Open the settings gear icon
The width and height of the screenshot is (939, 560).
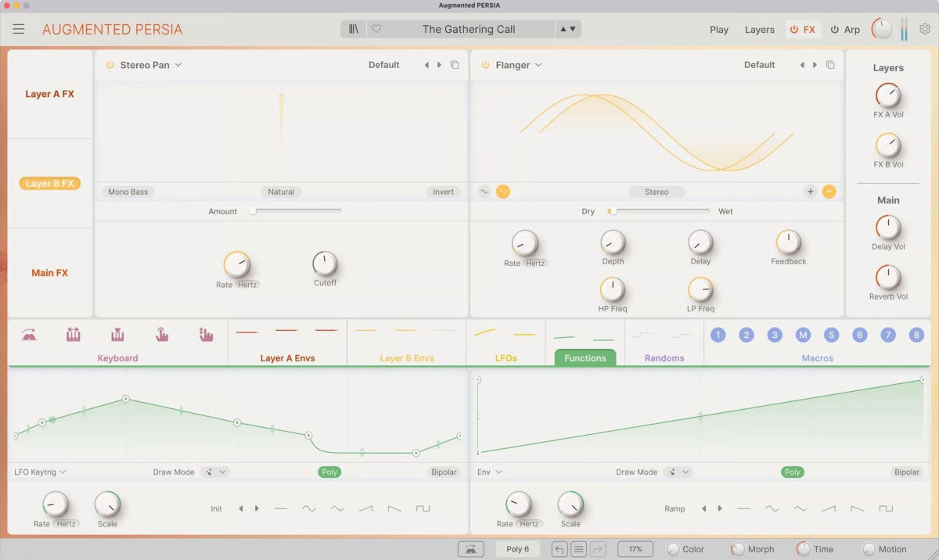(924, 30)
